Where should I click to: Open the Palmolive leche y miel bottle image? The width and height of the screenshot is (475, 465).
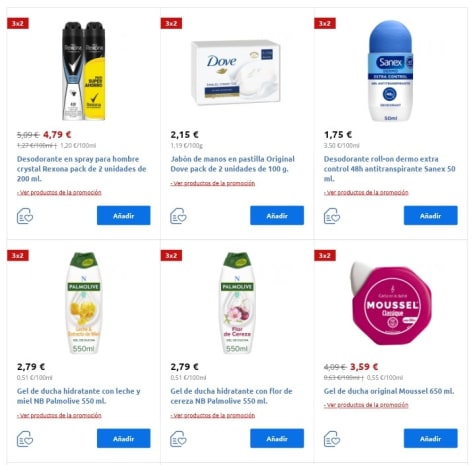point(83,303)
